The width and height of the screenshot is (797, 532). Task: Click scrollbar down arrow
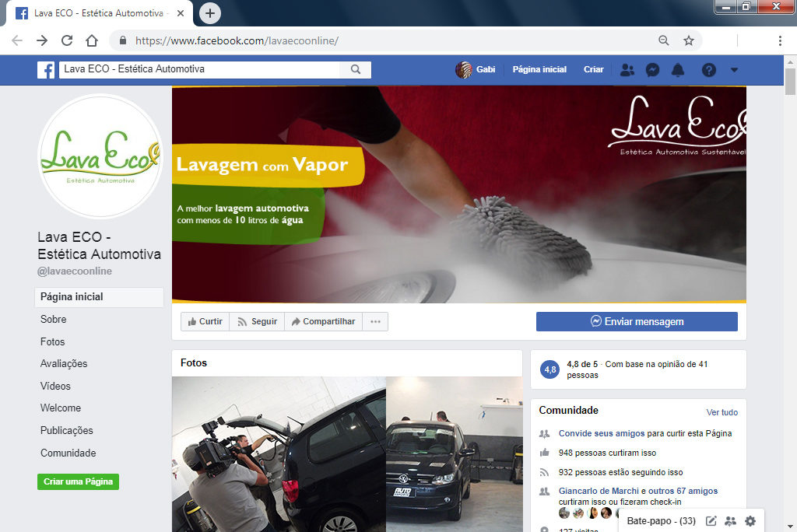790,527
